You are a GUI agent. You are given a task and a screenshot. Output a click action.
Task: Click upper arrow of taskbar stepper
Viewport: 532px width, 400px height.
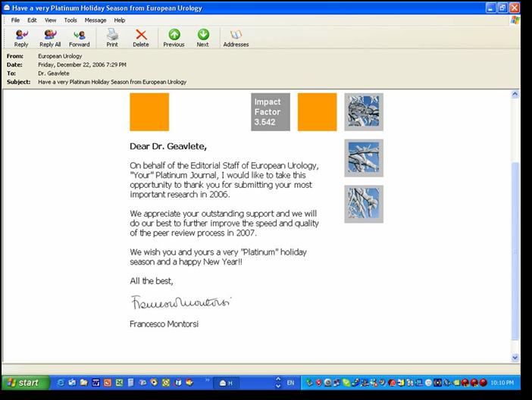point(278,379)
